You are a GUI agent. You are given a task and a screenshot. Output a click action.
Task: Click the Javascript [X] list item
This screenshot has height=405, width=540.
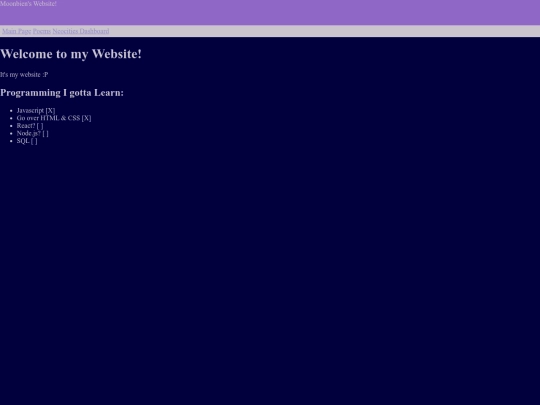(x=36, y=111)
